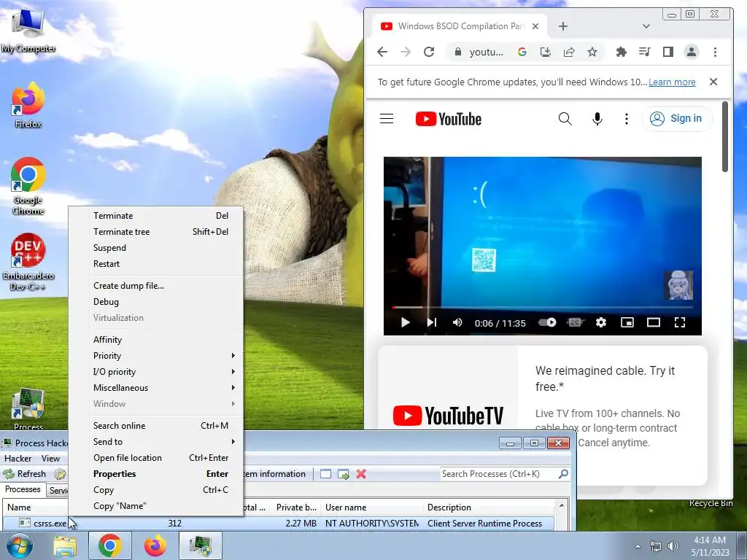Open video settings gear
747x560 pixels.
tap(601, 323)
